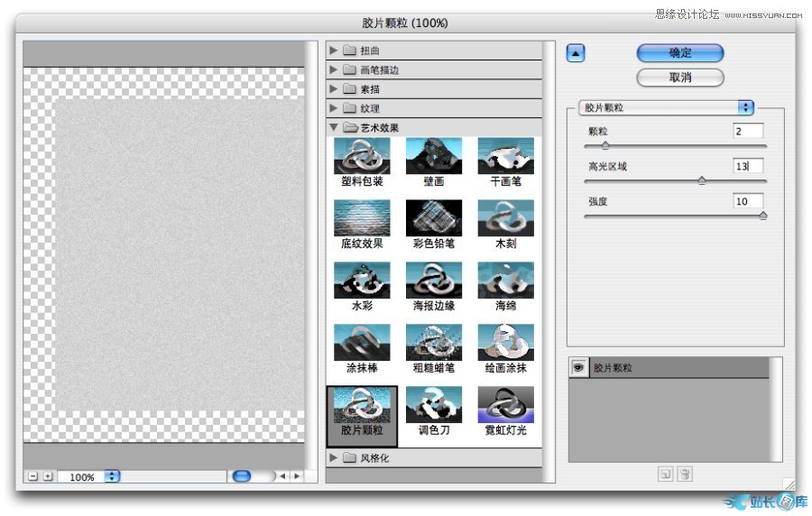This screenshot has height=516, width=812.
Task: Toggle eye visibility of 胶片颗粒 effect layer
Action: coord(578,368)
